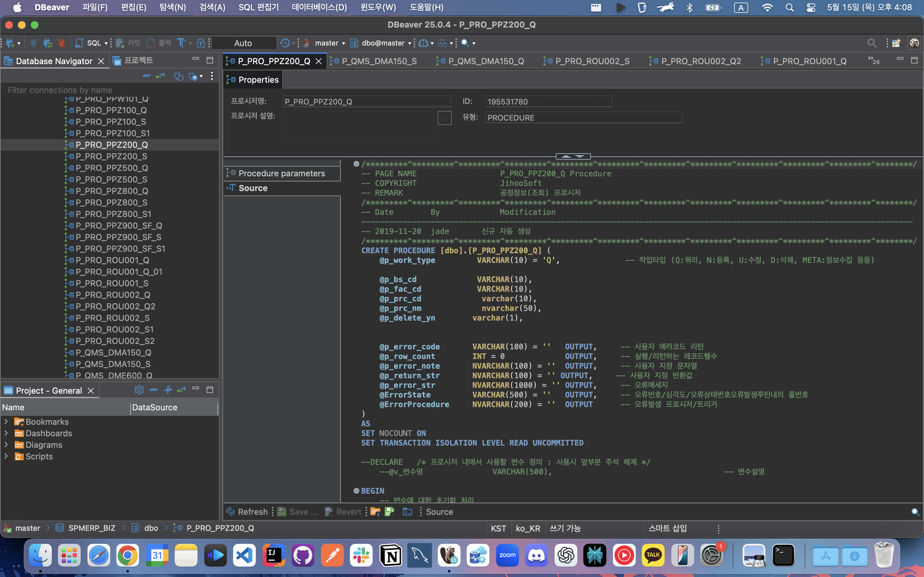Click the red Disconnect plug icon

coord(61,43)
